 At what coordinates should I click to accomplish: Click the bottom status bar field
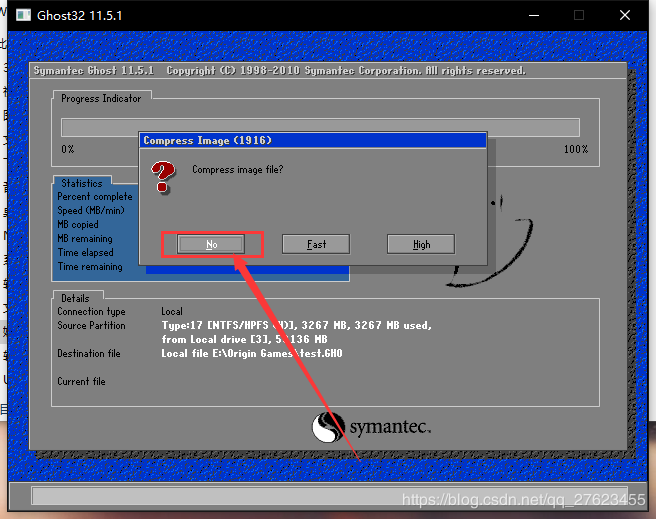tap(329, 496)
